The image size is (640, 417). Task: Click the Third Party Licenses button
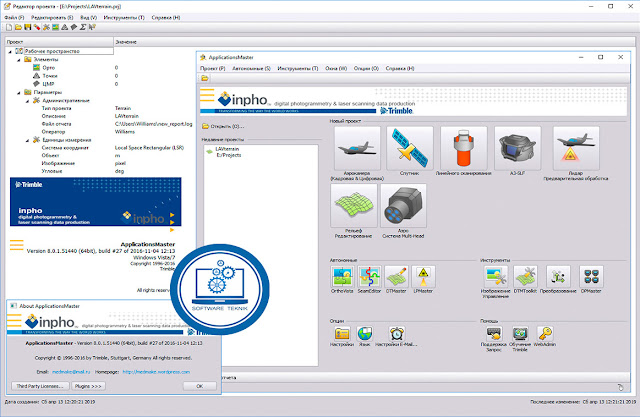click(x=40, y=386)
